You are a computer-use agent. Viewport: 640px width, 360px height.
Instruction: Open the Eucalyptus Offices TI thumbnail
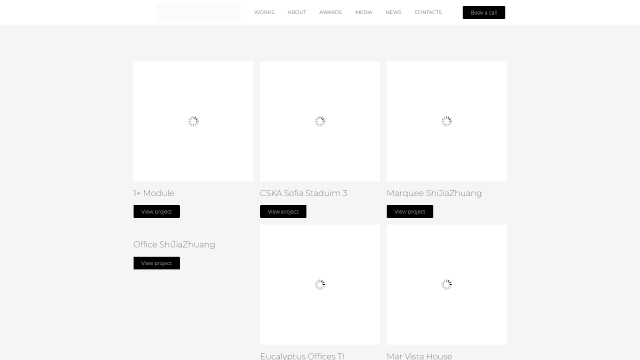320,284
